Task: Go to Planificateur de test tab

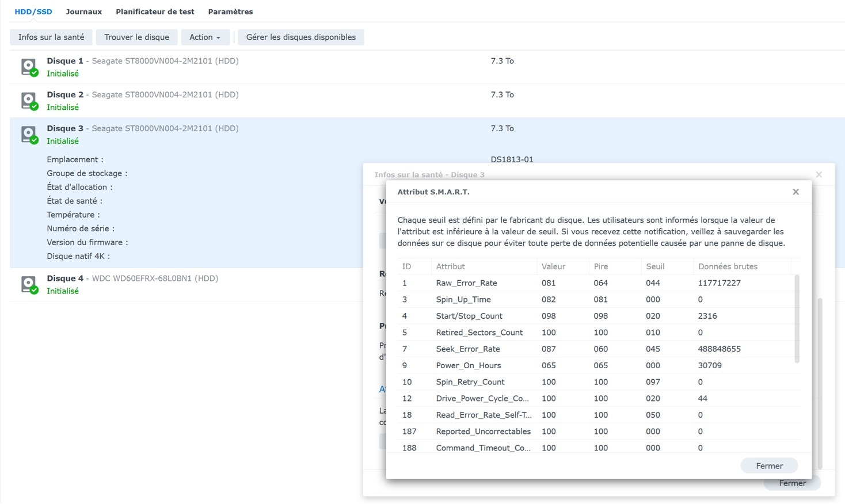Action: pos(155,12)
